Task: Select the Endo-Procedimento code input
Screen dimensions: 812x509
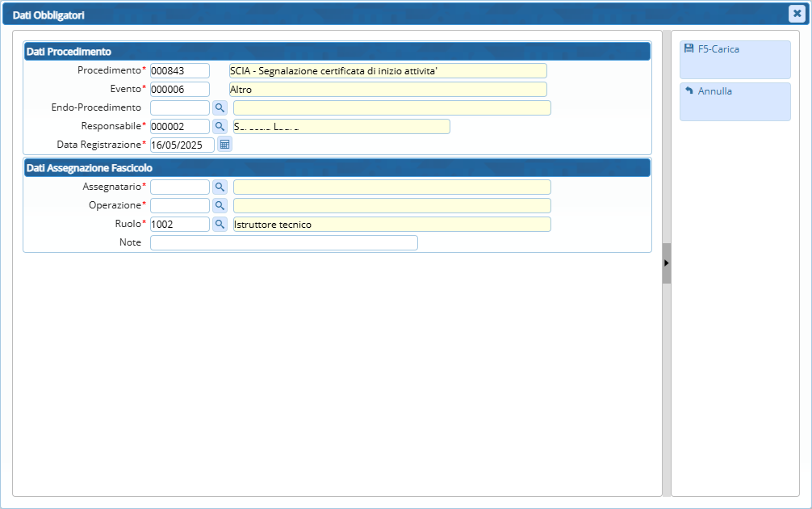Action: tap(179, 107)
